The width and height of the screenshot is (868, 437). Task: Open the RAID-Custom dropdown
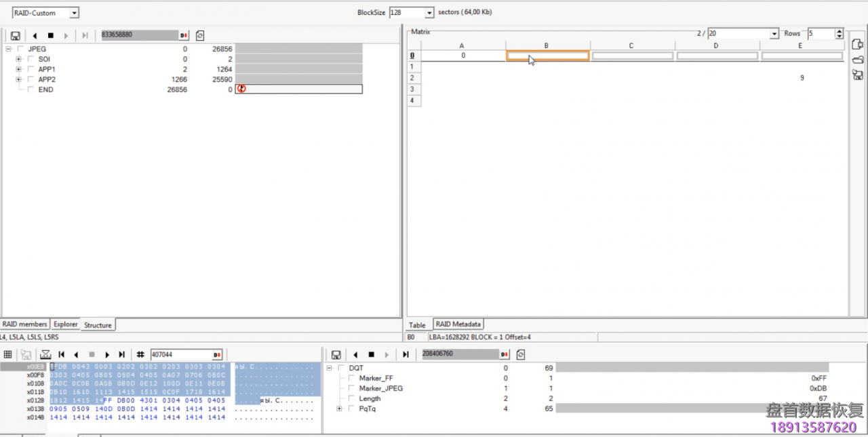(x=74, y=13)
